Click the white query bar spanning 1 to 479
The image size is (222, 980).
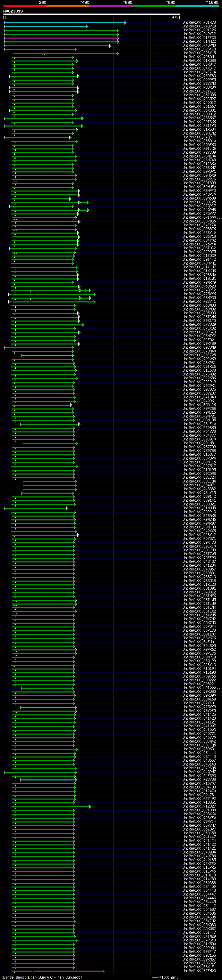[92, 14]
